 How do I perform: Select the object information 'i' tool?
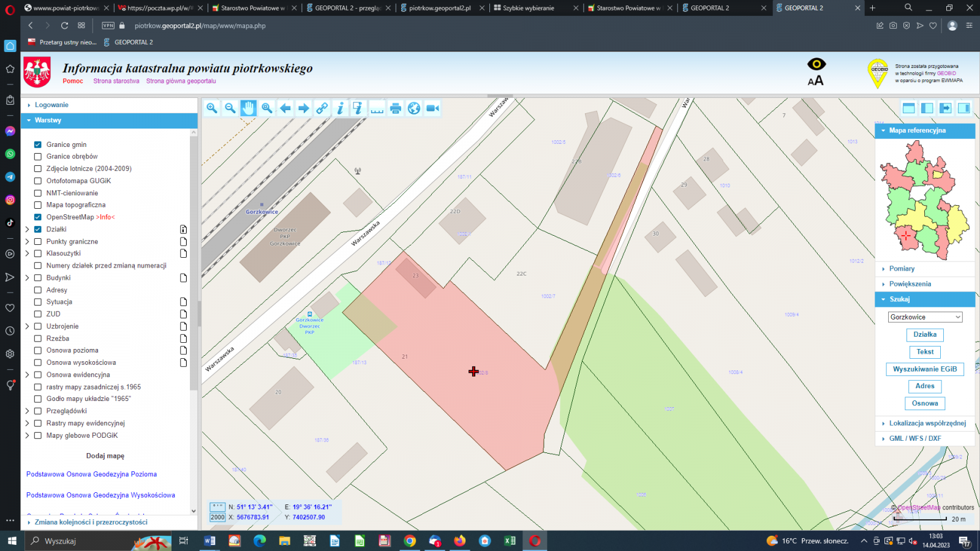pyautogui.click(x=341, y=108)
